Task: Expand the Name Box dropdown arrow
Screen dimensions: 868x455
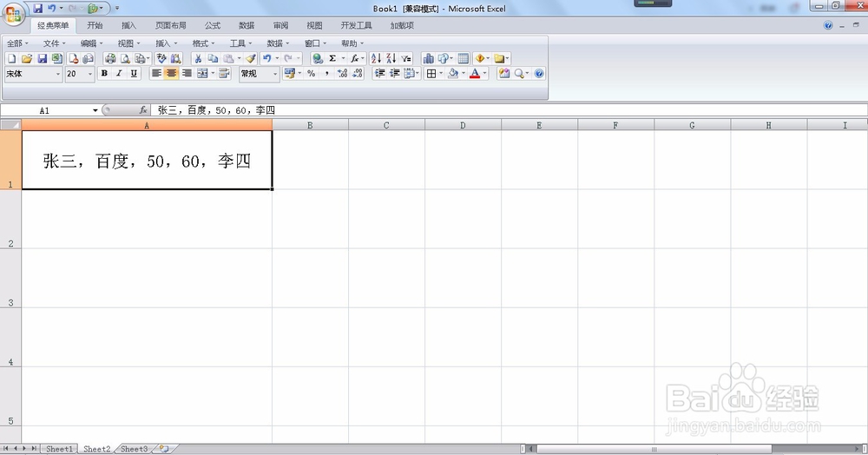Action: pyautogui.click(x=95, y=110)
